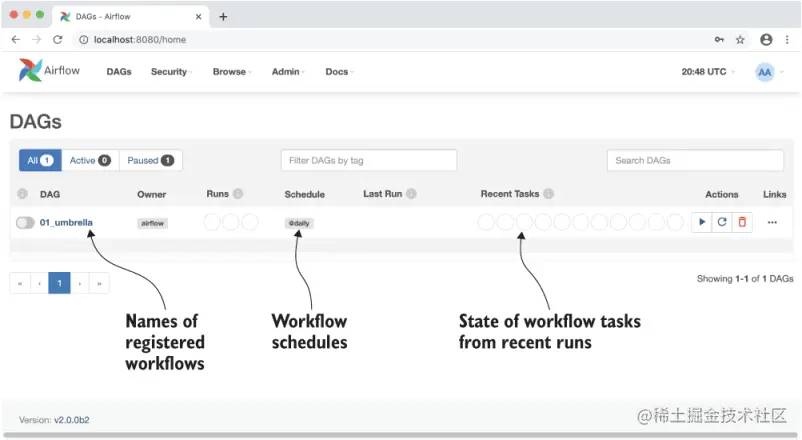The width and height of the screenshot is (802, 440).
Task: Refresh the 01_umbrella DAG
Action: point(722,222)
